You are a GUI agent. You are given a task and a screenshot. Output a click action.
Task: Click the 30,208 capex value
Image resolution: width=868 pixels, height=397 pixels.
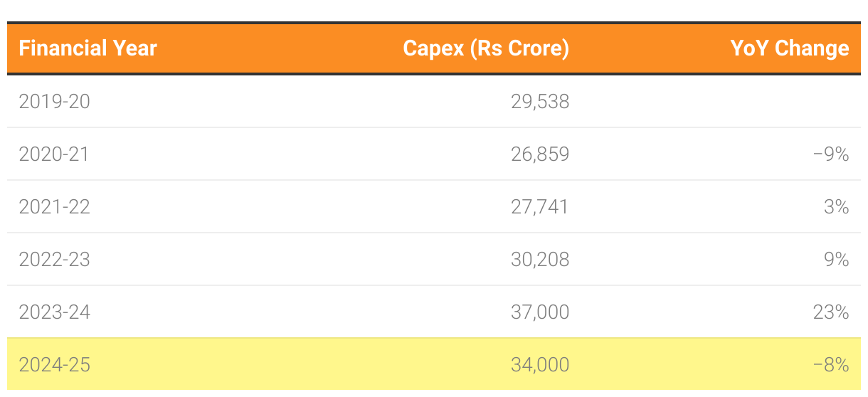[x=540, y=260]
